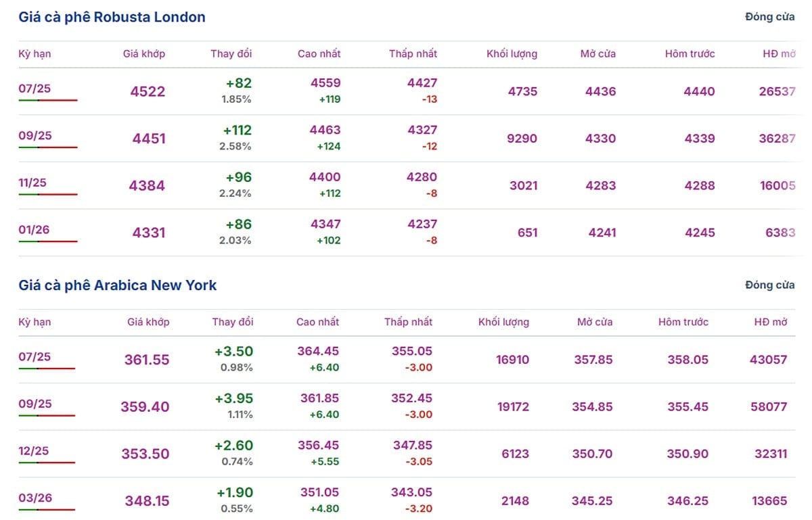The height and width of the screenshot is (520, 812).
Task: Select the 361.55 Arabica matched price
Action: tap(147, 360)
